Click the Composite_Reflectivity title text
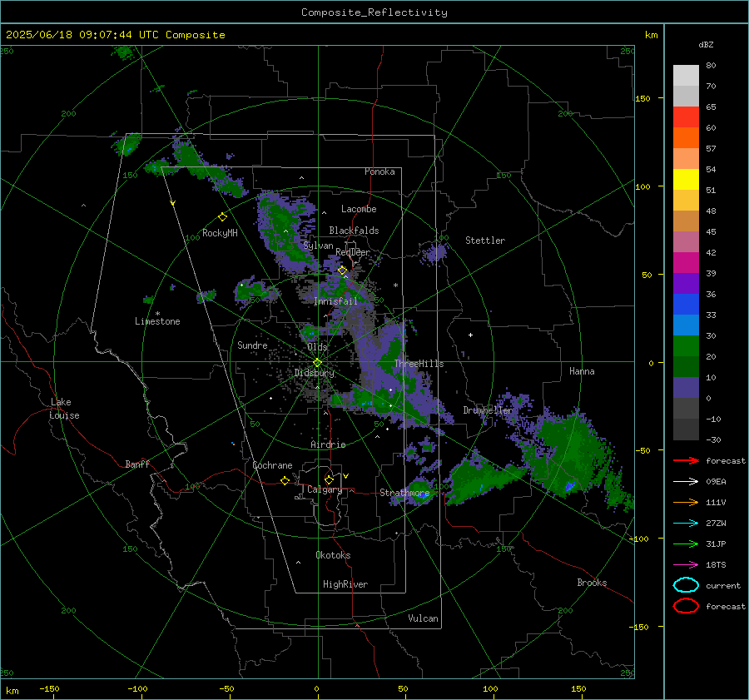The width and height of the screenshot is (749, 700). coord(374,12)
